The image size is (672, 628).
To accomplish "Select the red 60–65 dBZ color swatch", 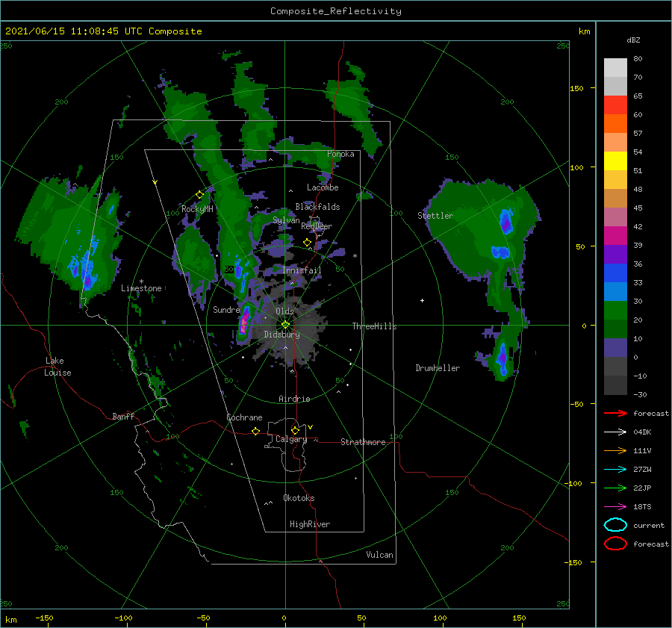I will click(x=615, y=105).
